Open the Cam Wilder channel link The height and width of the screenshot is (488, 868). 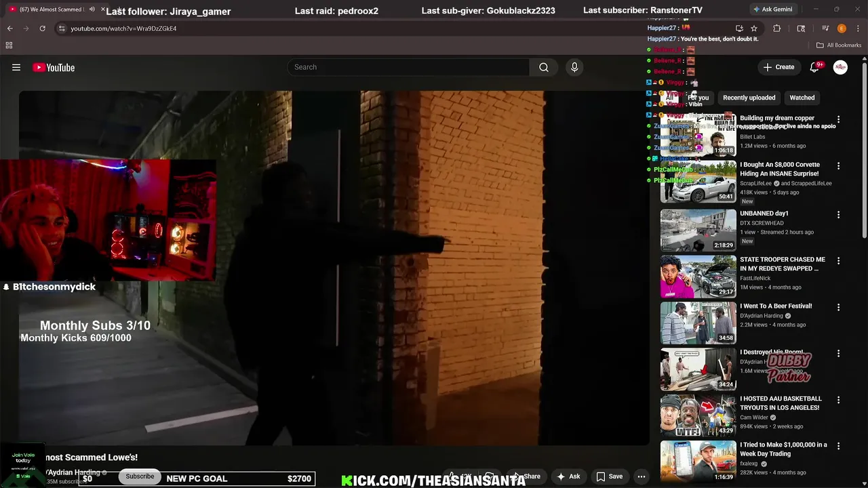coord(754,418)
